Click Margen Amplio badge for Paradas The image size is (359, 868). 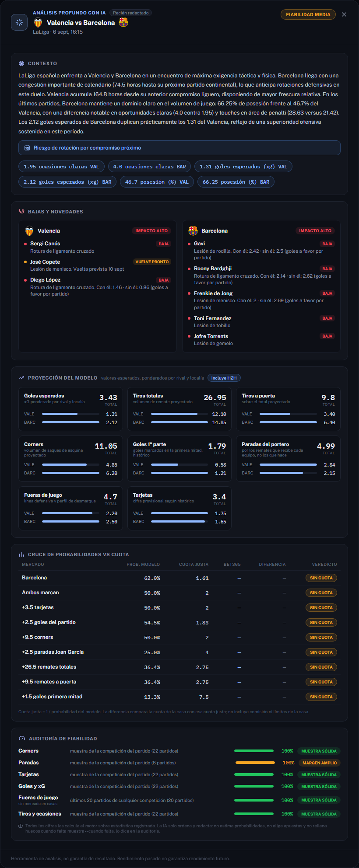pyautogui.click(x=320, y=763)
